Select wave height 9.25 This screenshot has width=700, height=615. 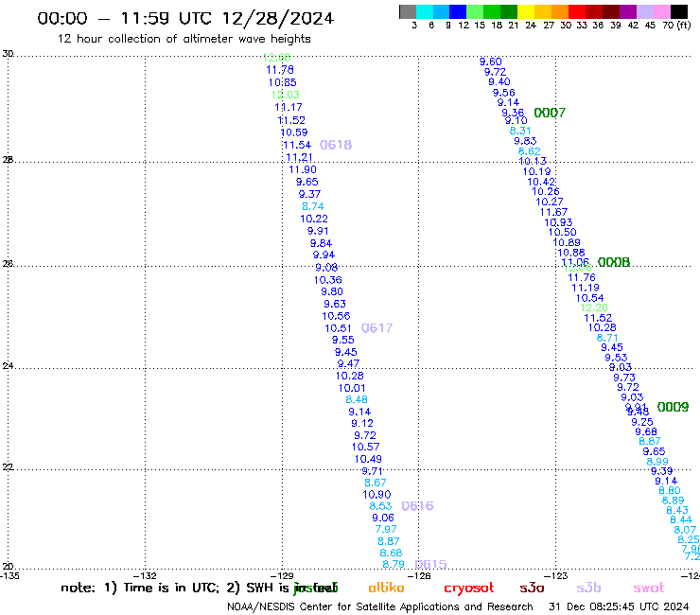(642, 422)
